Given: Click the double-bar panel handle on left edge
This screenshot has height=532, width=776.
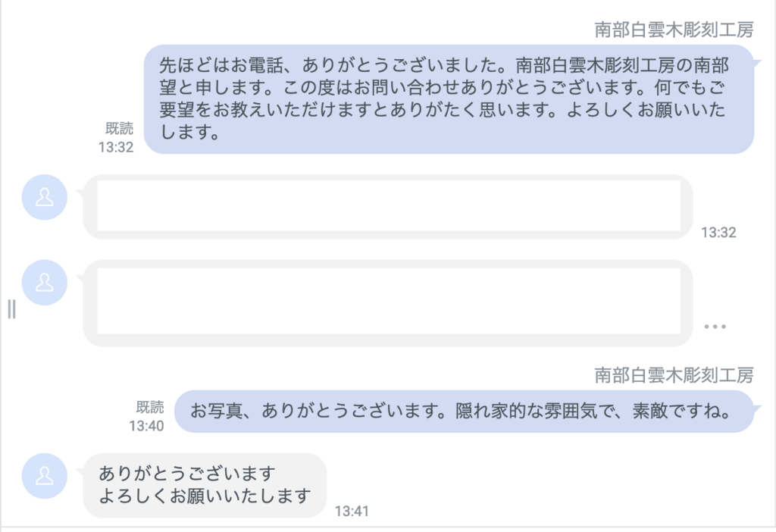Looking at the screenshot, I should pos(11,308).
